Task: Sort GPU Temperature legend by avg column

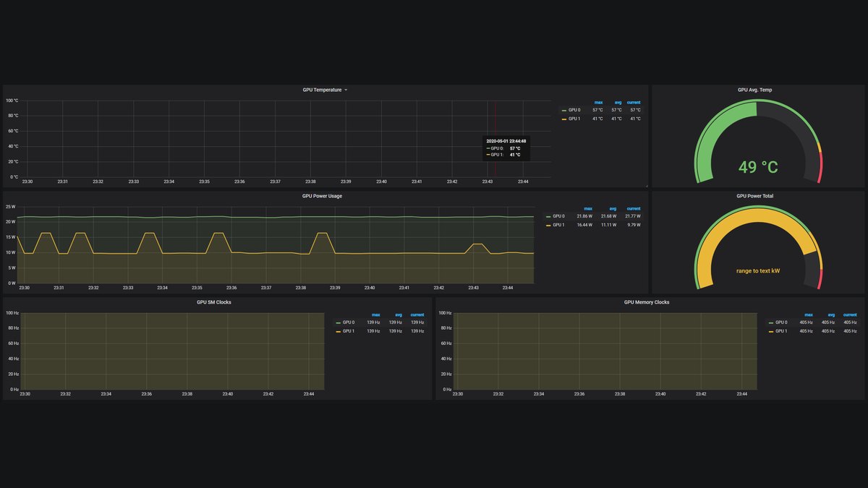Action: click(x=618, y=103)
